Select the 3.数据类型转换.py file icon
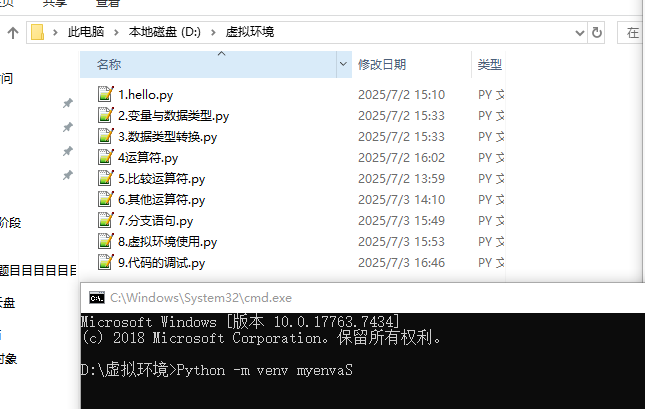 [106, 136]
